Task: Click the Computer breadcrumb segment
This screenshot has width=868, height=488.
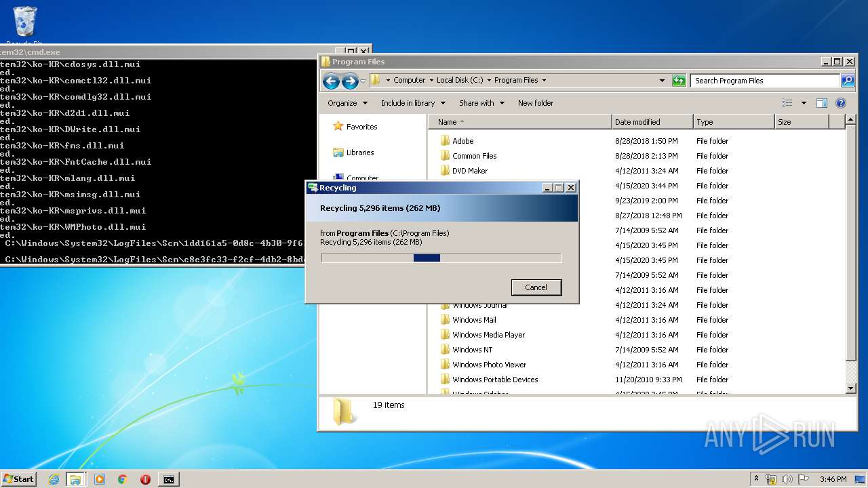Action: [410, 80]
